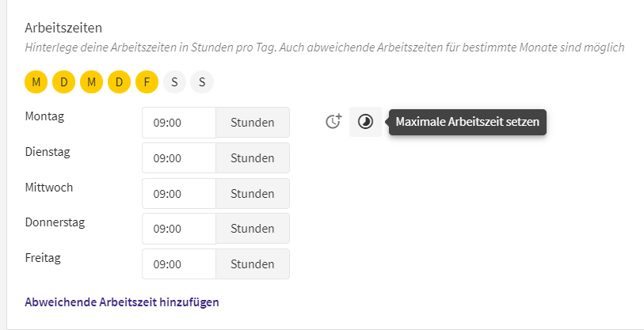Click the Dienstag 09:00 hours field
This screenshot has height=330, width=644.
point(179,158)
